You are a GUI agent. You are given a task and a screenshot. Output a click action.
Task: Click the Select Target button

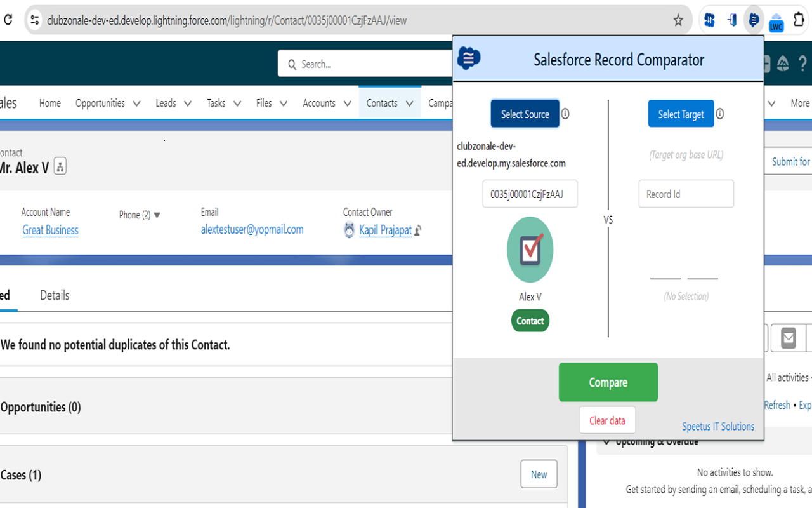tap(681, 114)
